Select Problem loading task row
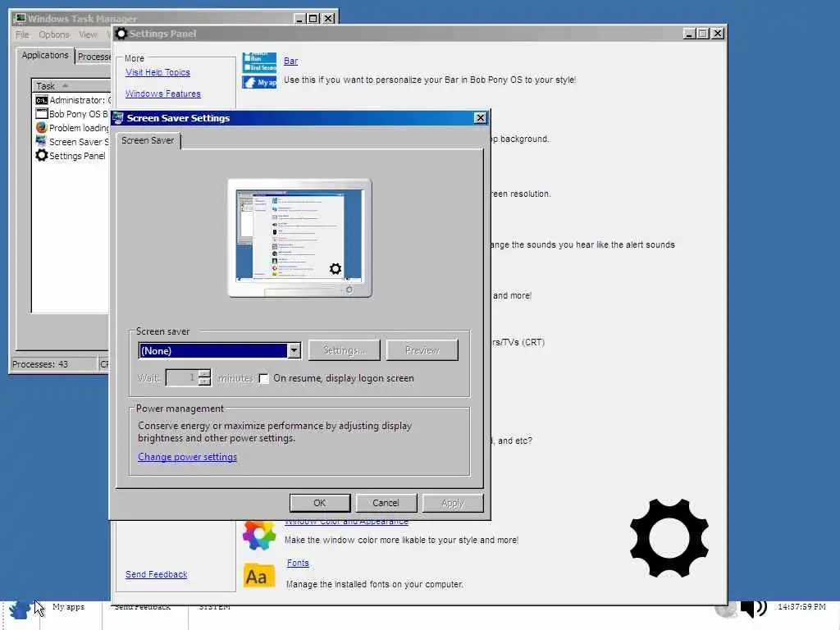840x630 pixels. (x=73, y=128)
